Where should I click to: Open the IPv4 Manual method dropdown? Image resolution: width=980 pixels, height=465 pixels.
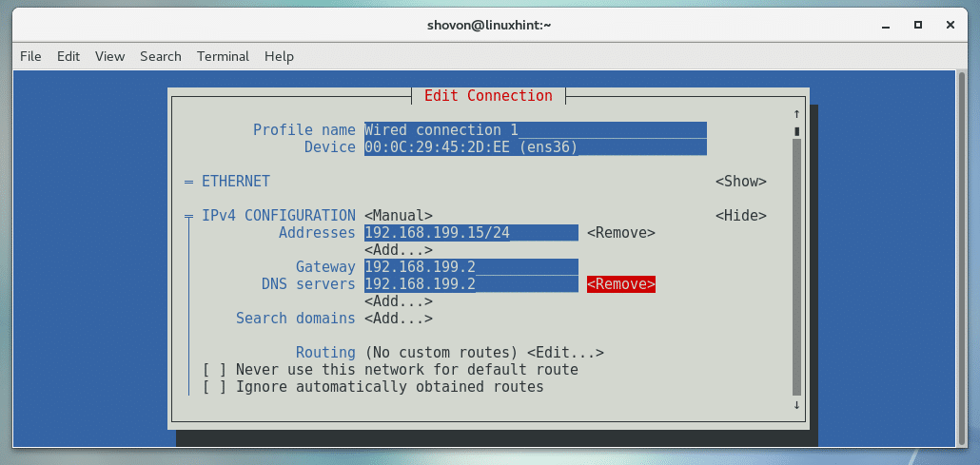click(x=398, y=216)
